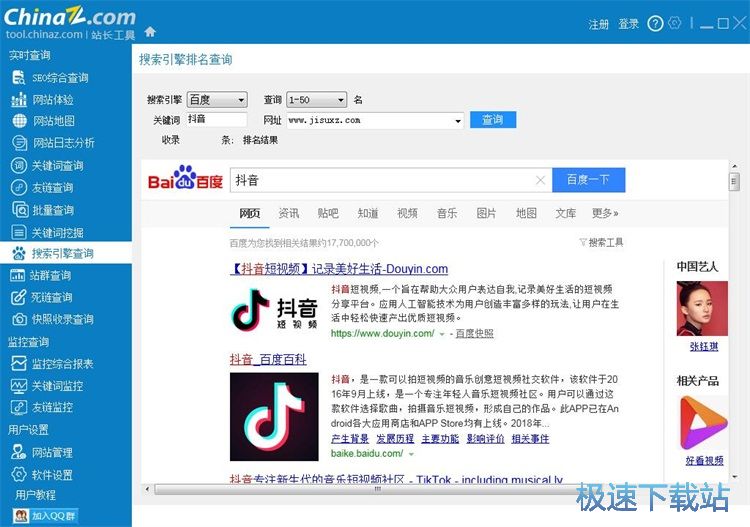Expand the 网址 URL dropdown arrow
This screenshot has width=750, height=527.
click(458, 121)
